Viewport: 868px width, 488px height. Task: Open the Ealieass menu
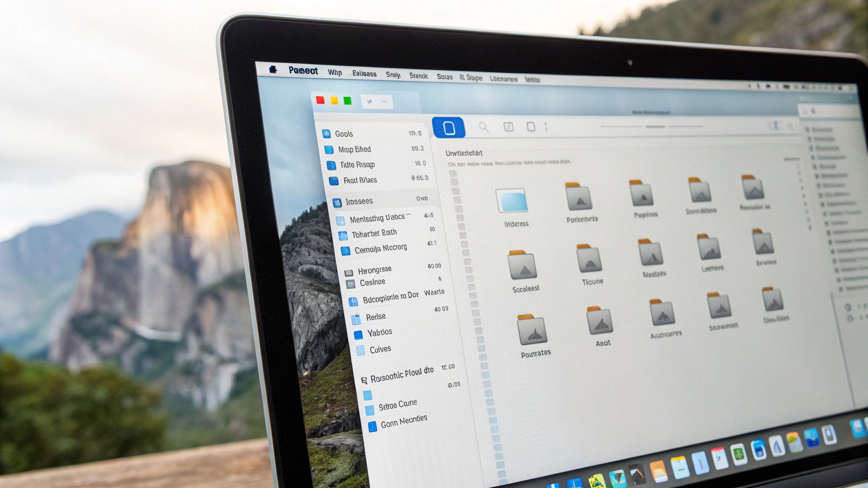364,73
